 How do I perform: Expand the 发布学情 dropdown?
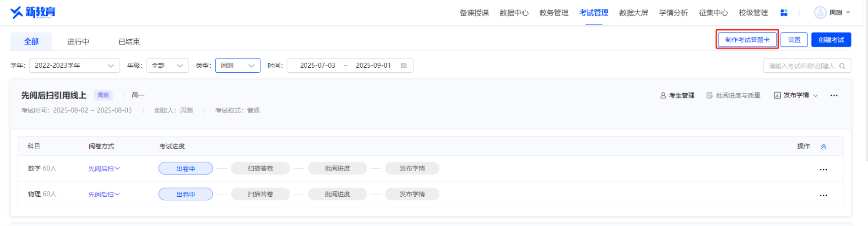(796, 95)
